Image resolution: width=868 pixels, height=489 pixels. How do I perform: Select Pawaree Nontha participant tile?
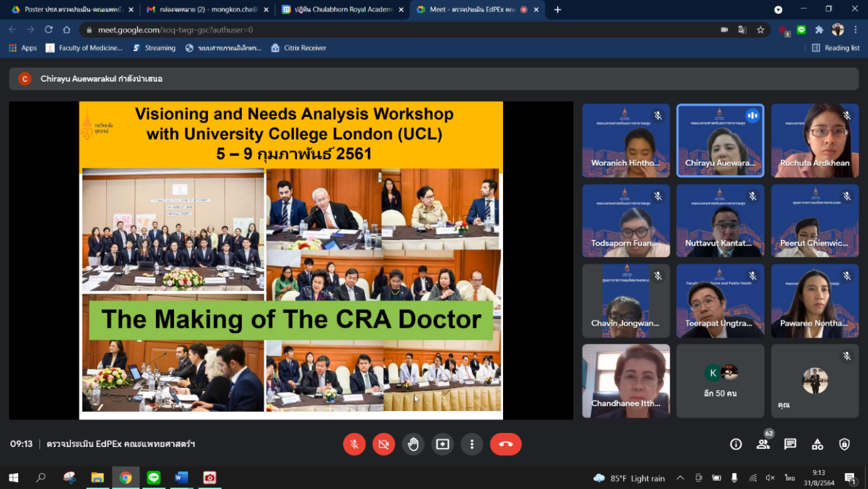(x=815, y=300)
